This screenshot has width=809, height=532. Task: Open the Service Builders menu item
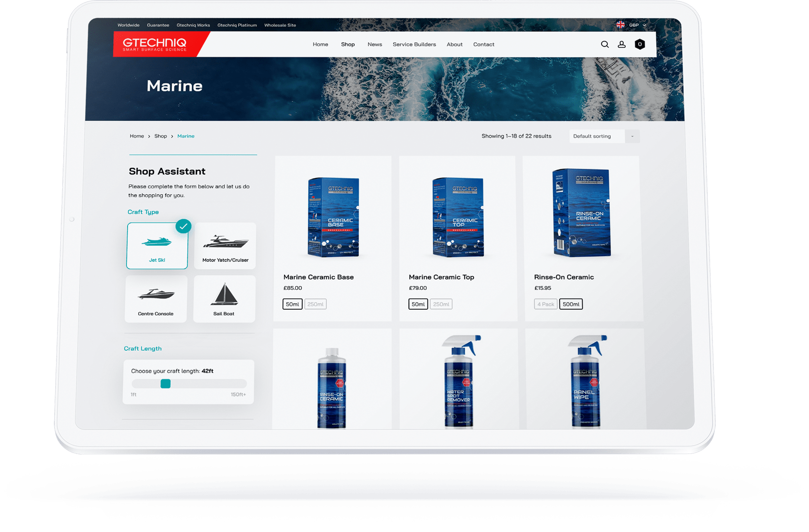click(414, 44)
